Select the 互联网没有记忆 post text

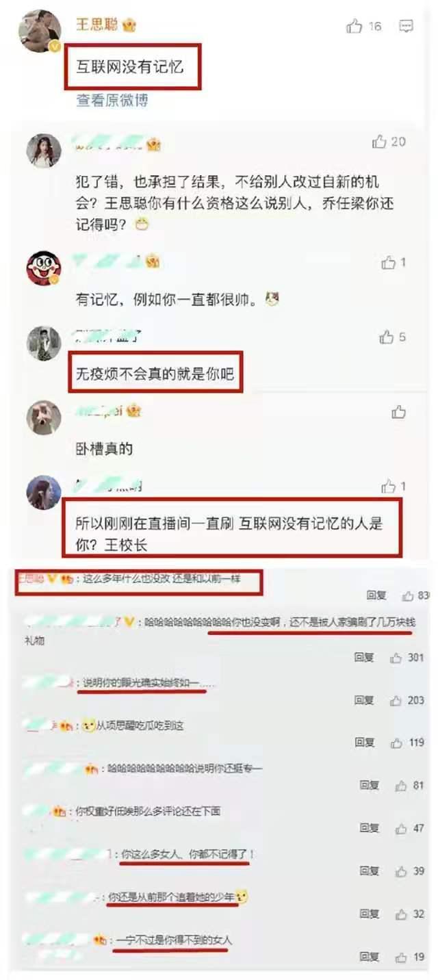[129, 67]
